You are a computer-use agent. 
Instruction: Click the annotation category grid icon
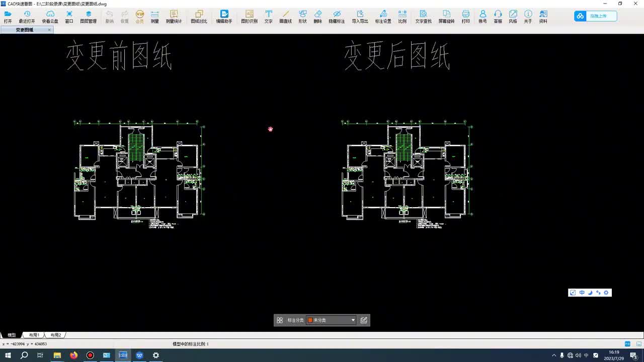tap(280, 320)
